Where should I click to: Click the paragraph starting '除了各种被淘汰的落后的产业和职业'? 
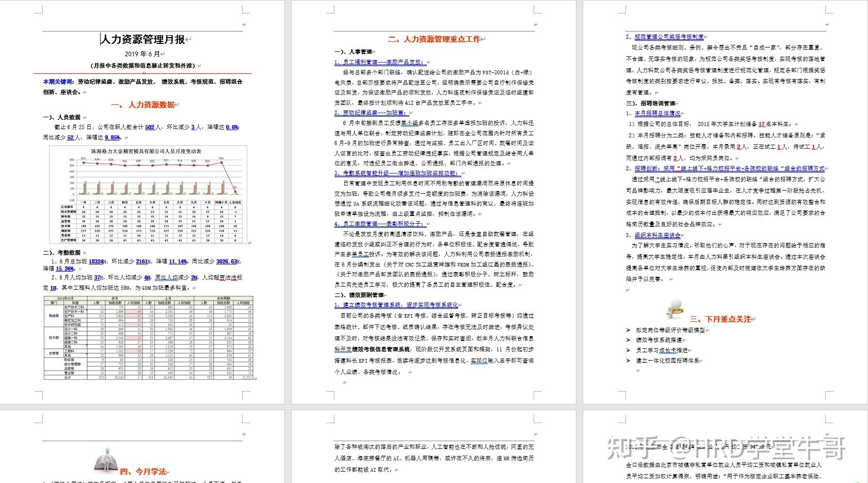[434, 458]
